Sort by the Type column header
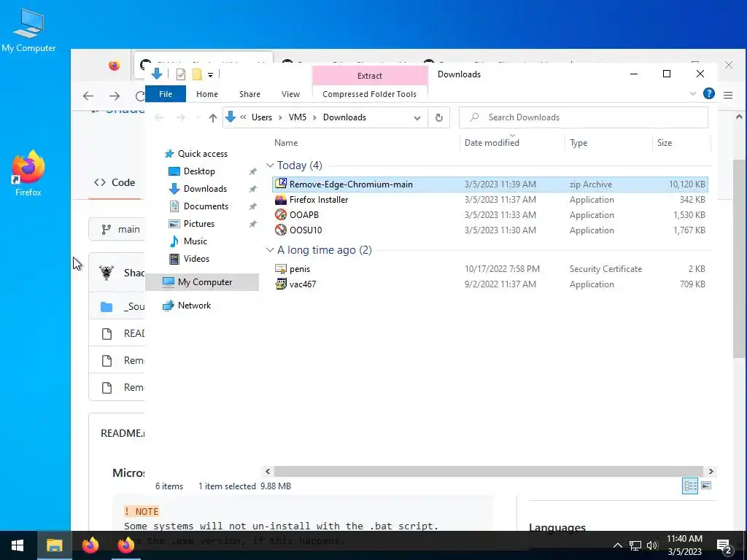Image resolution: width=747 pixels, height=560 pixels. click(578, 143)
